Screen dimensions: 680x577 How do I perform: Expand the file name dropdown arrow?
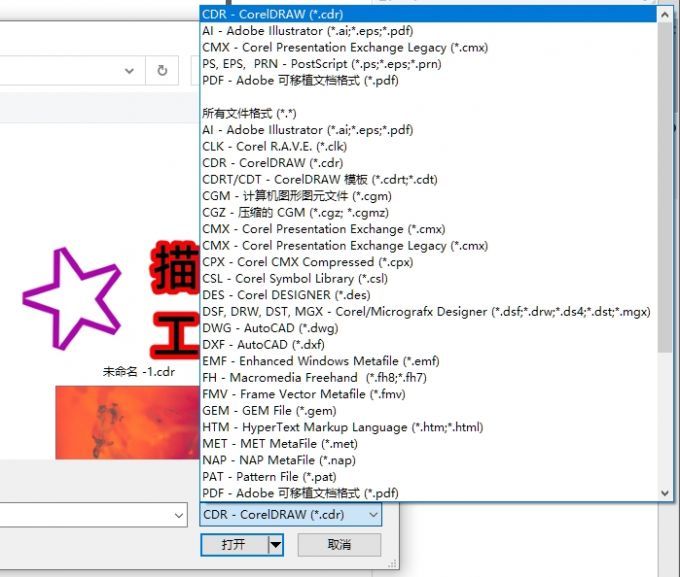tap(179, 515)
